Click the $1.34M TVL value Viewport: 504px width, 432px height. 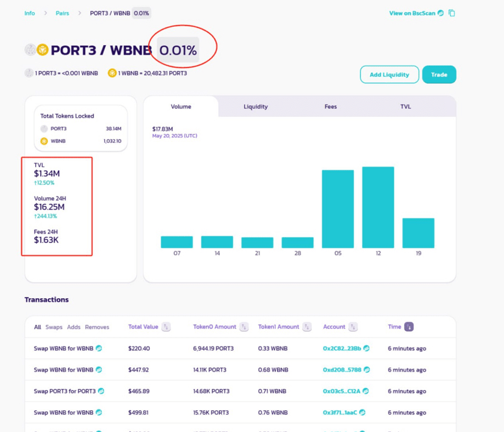47,173
